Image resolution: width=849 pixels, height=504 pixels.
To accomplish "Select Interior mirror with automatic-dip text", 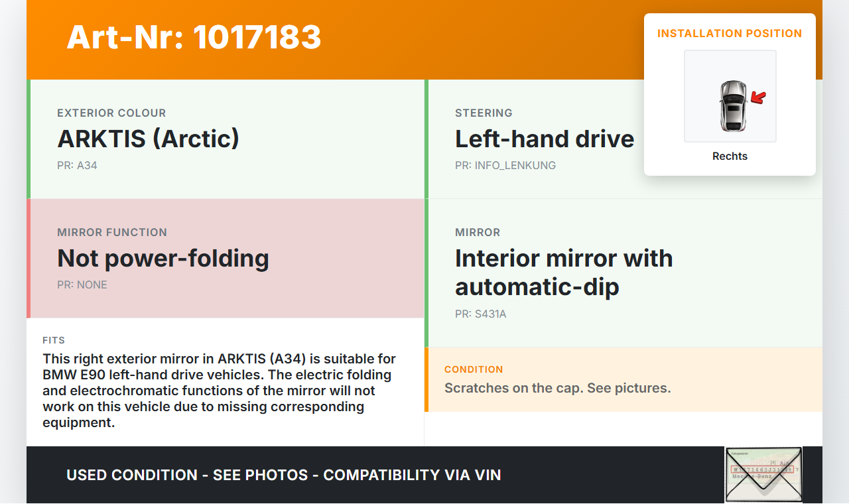I will [x=564, y=272].
